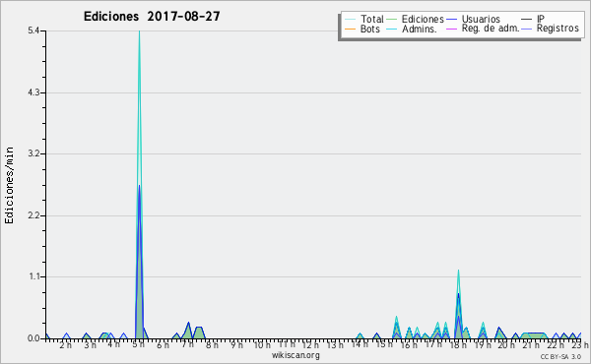
Task: Click the chart title "Ediciones 2017-08-27"
Action: [152, 17]
